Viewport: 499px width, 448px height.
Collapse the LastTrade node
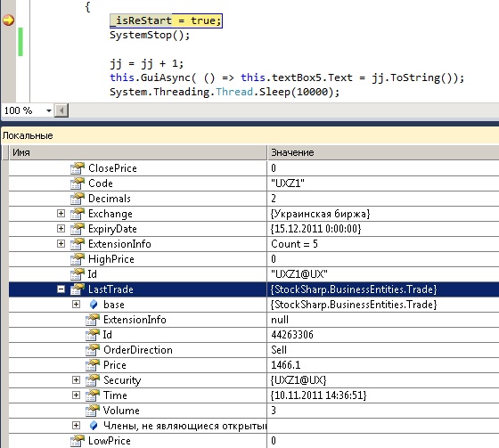pos(61,289)
